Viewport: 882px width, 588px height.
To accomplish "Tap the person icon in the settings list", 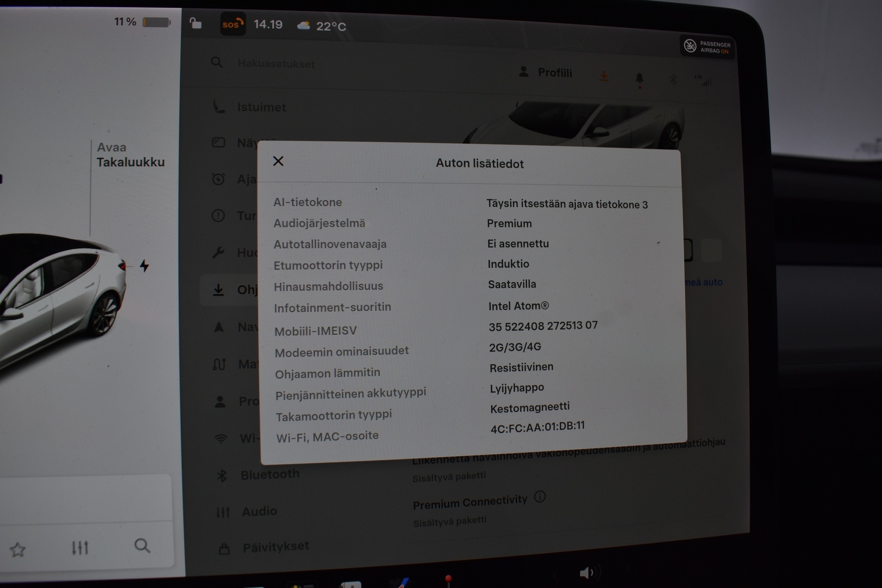I will [x=220, y=402].
